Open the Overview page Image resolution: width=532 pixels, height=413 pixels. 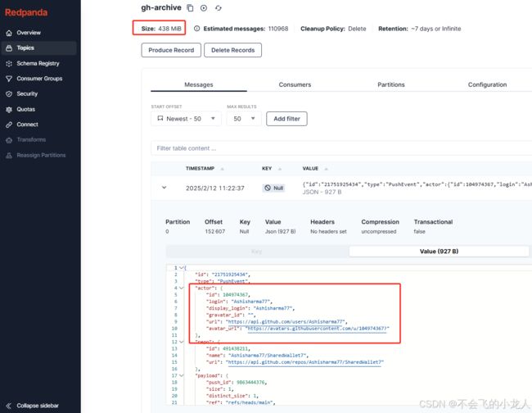[29, 33]
